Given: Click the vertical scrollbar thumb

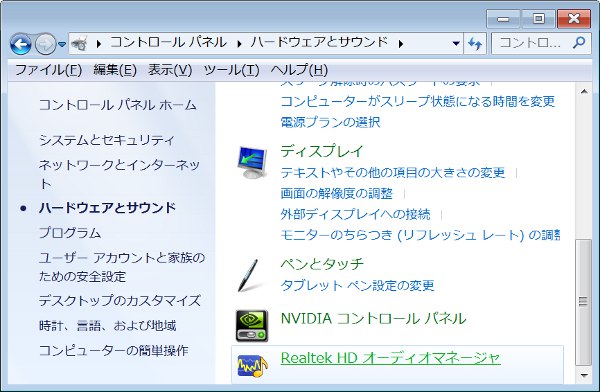Looking at the screenshot, I should coord(584,302).
